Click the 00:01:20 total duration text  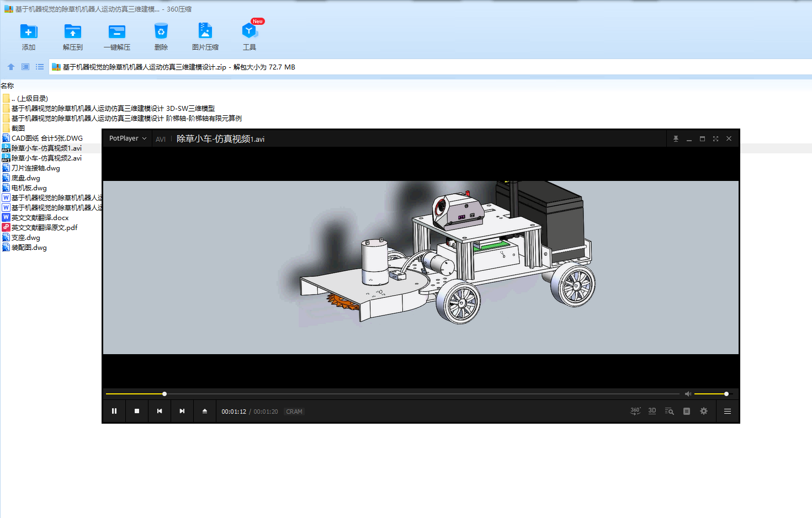[266, 412]
